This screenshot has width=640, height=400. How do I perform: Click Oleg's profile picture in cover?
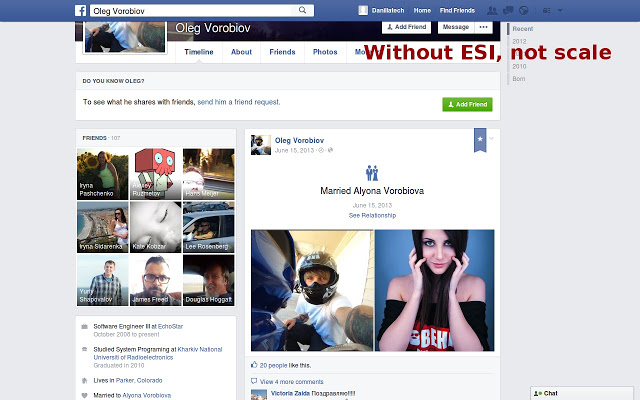[x=125, y=37]
